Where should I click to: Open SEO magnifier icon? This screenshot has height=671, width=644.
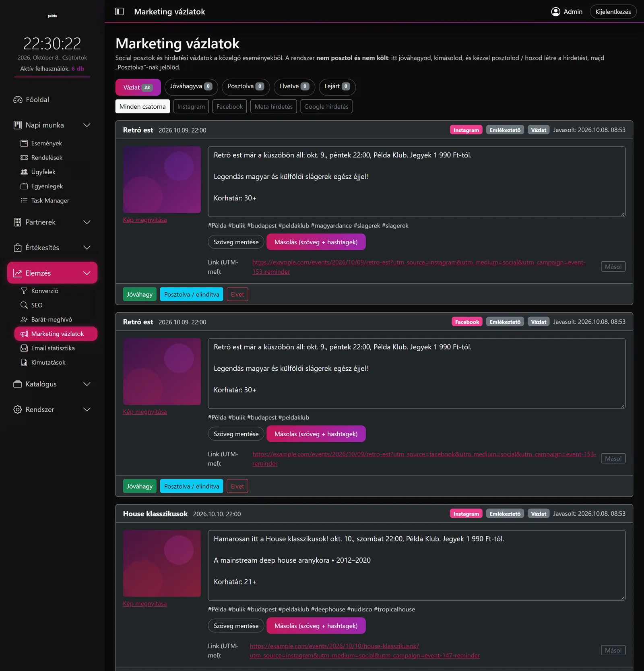(x=24, y=305)
